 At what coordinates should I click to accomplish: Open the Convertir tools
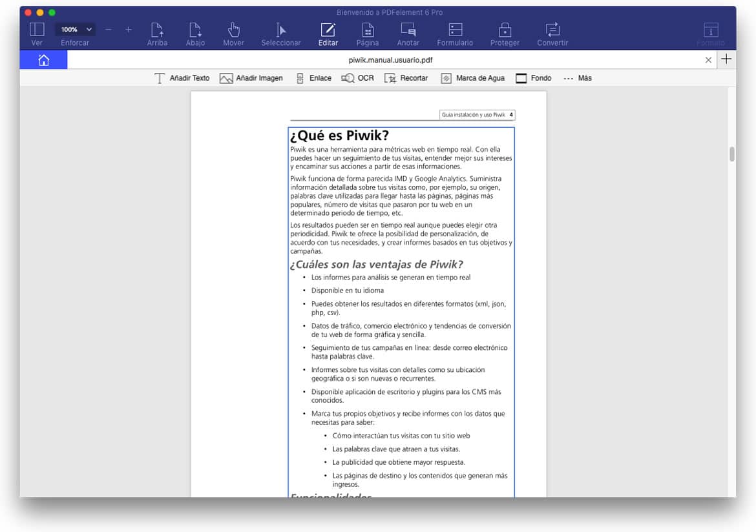pyautogui.click(x=552, y=30)
